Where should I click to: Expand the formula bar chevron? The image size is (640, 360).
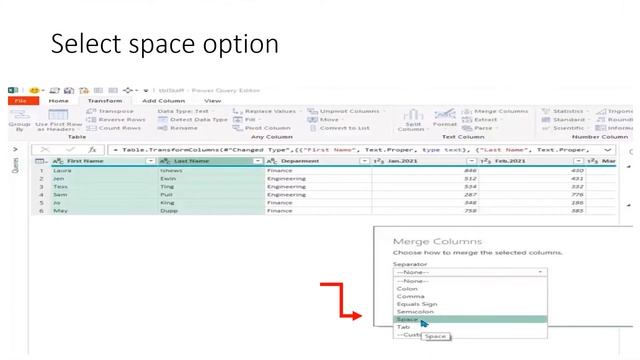point(608,150)
